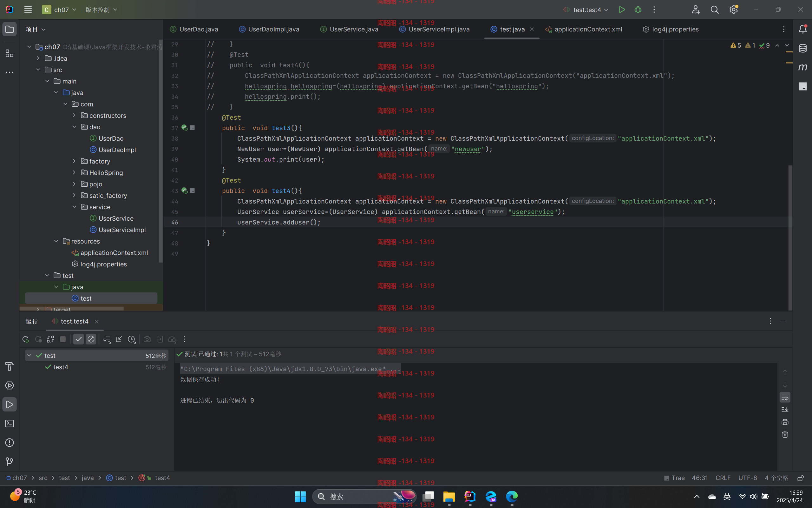Open the test.test4 run configuration dropdown
The image size is (812, 508).
coord(586,10)
